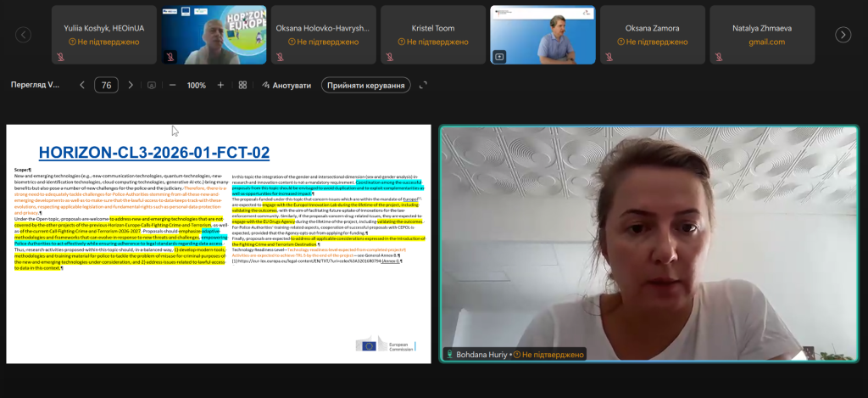This screenshot has height=398, width=868.
Task: Select Kristel Toom participant tile
Action: (433, 35)
